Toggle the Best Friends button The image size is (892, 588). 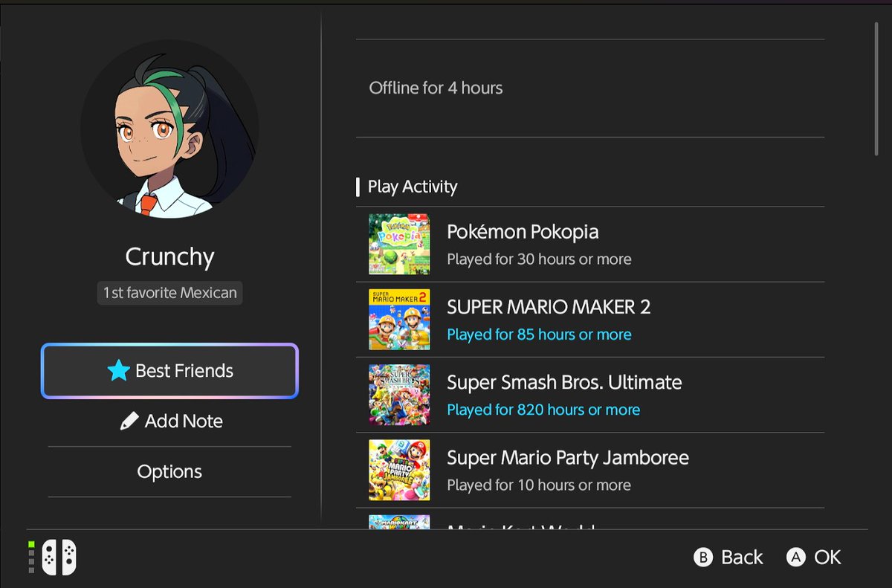pos(169,371)
